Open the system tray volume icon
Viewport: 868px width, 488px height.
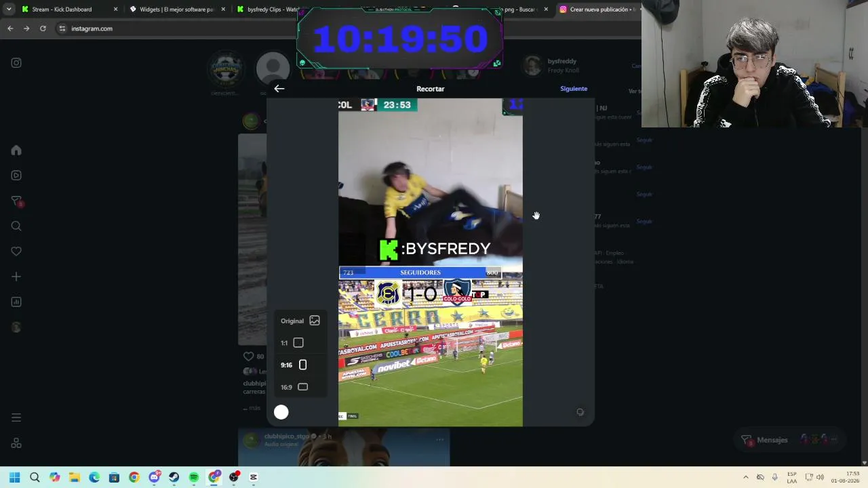point(820,477)
